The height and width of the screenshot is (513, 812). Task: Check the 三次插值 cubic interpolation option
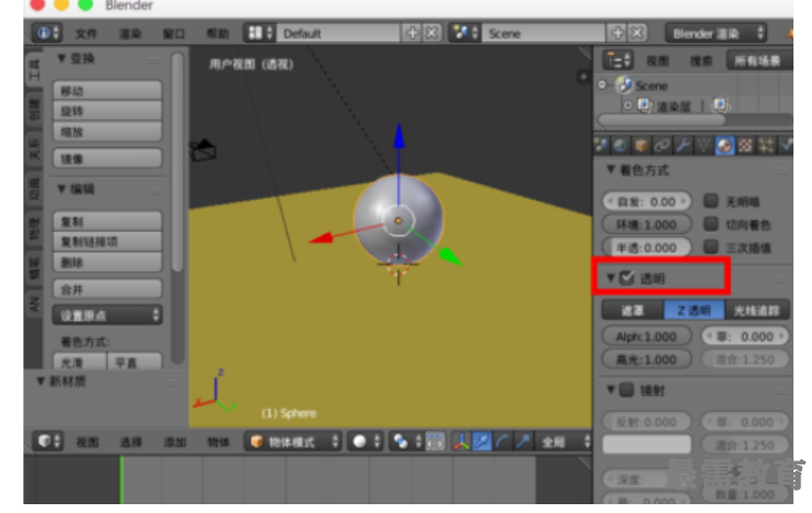coord(711,247)
